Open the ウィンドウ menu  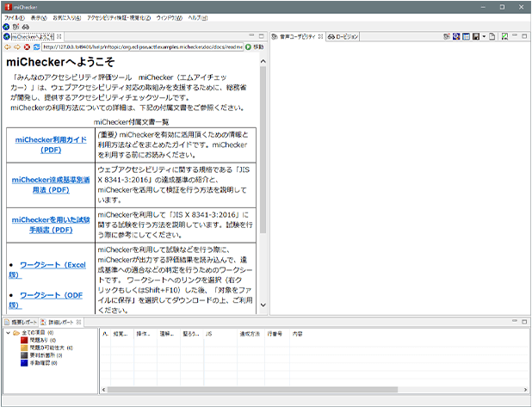170,17
